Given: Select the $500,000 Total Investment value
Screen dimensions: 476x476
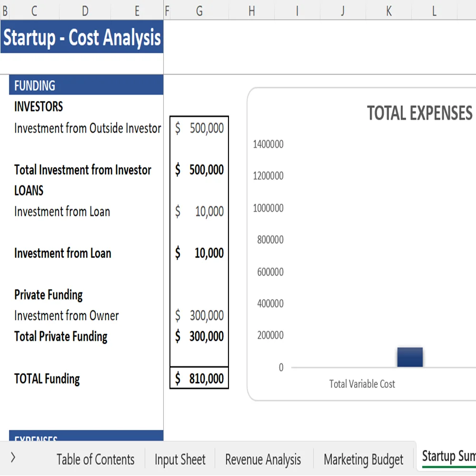Looking at the screenshot, I should (198, 169).
